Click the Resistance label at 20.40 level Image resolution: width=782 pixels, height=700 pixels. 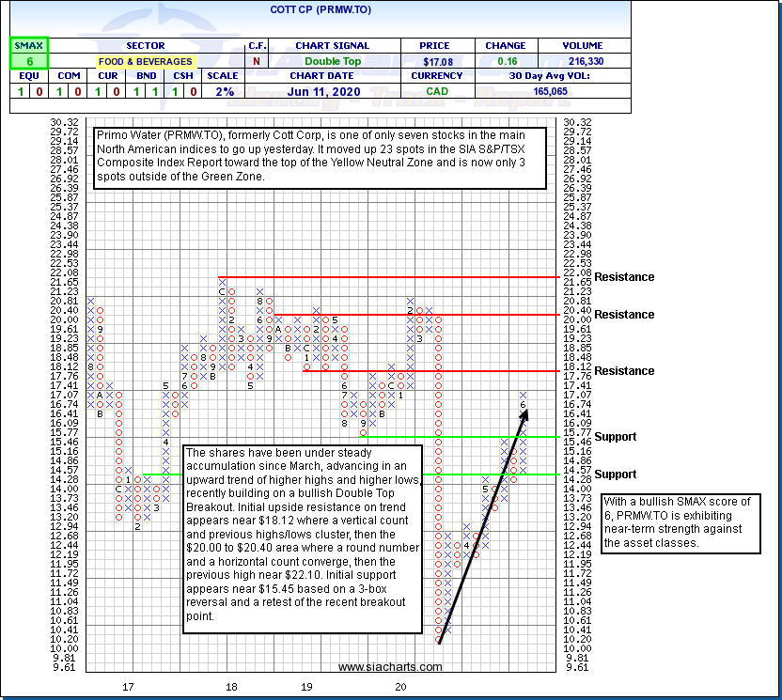click(624, 315)
